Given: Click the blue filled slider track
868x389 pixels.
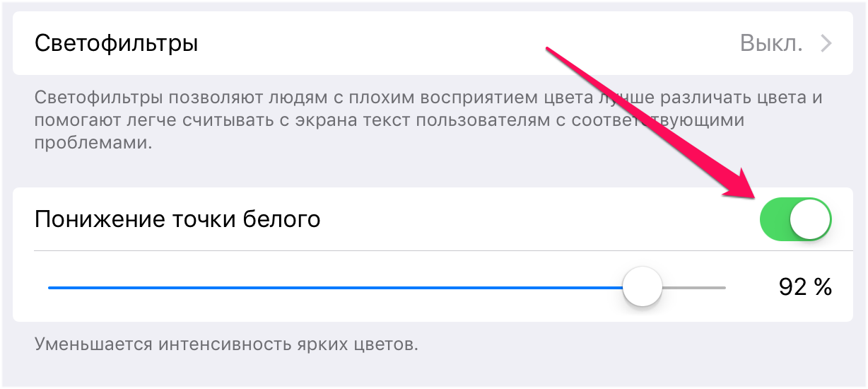Looking at the screenshot, I should [332, 288].
